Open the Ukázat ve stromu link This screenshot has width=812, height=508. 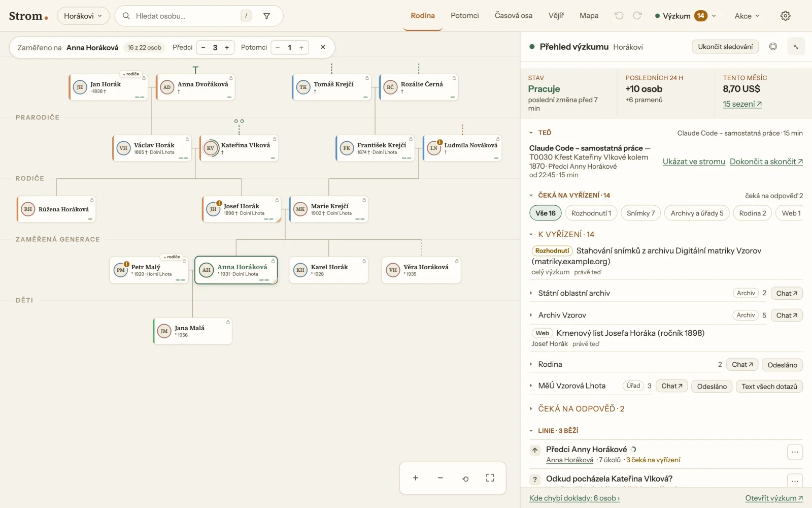[694, 162]
